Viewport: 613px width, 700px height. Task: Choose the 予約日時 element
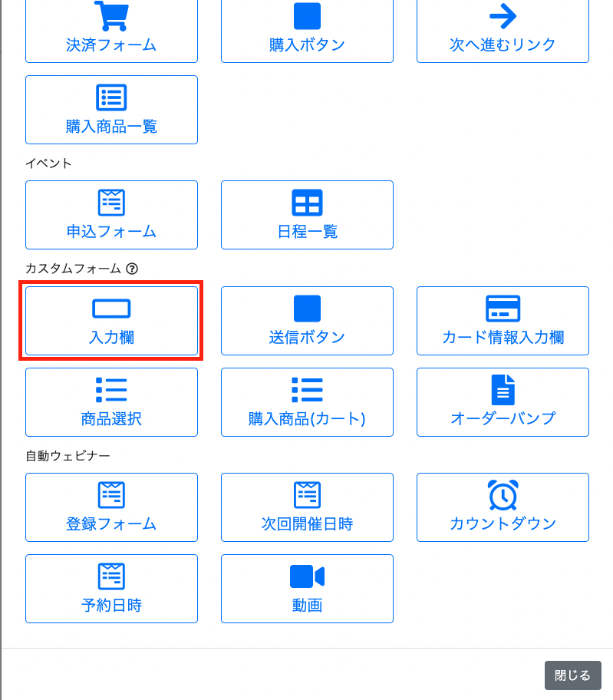click(111, 589)
